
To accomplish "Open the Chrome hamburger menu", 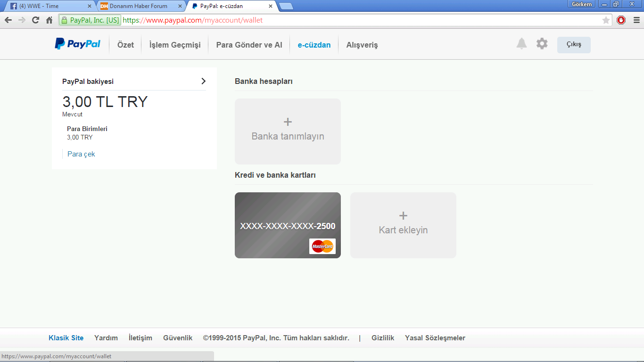I will click(636, 20).
